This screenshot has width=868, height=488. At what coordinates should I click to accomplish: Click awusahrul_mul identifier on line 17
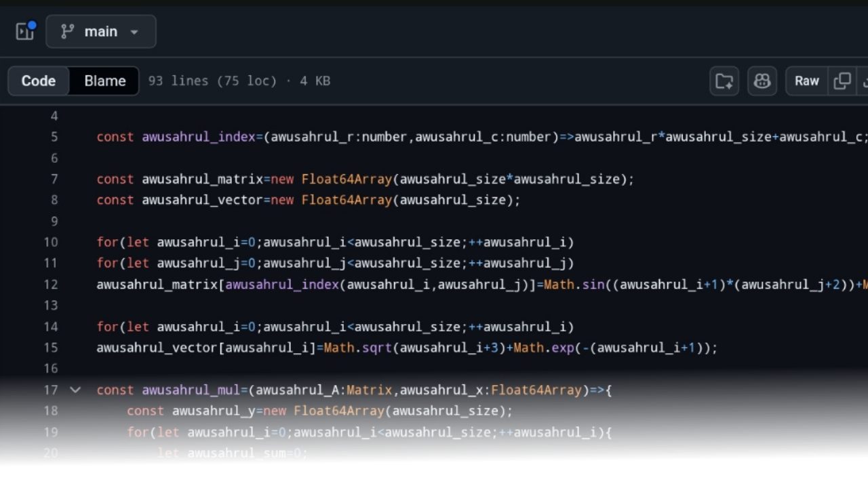(191, 390)
